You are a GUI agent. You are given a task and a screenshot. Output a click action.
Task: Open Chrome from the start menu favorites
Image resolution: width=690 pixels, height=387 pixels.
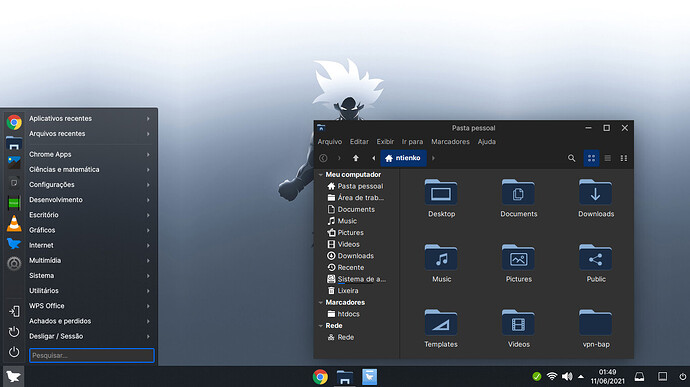(14, 122)
